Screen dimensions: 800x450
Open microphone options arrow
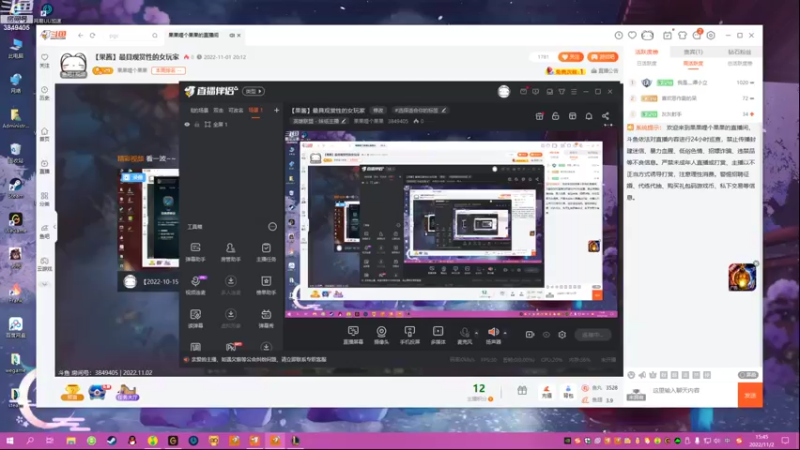[x=477, y=333]
